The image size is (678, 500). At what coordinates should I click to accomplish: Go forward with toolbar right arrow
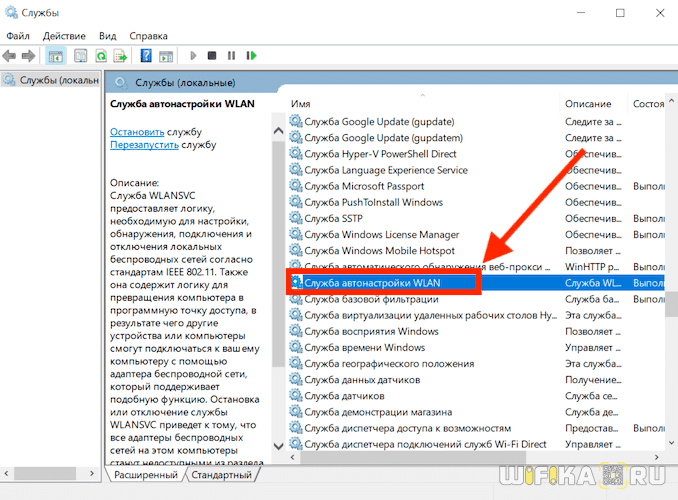pyautogui.click(x=29, y=56)
